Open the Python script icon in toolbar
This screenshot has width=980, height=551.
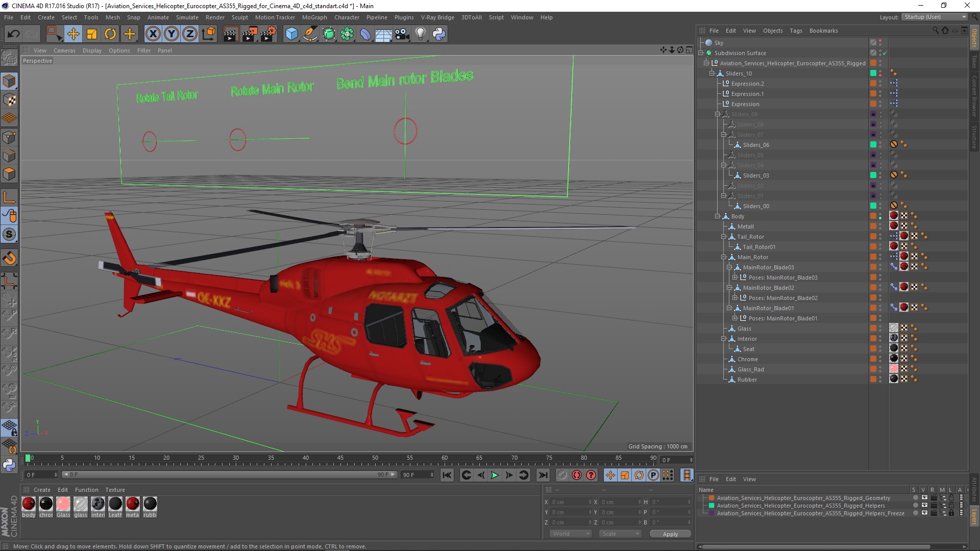439,34
